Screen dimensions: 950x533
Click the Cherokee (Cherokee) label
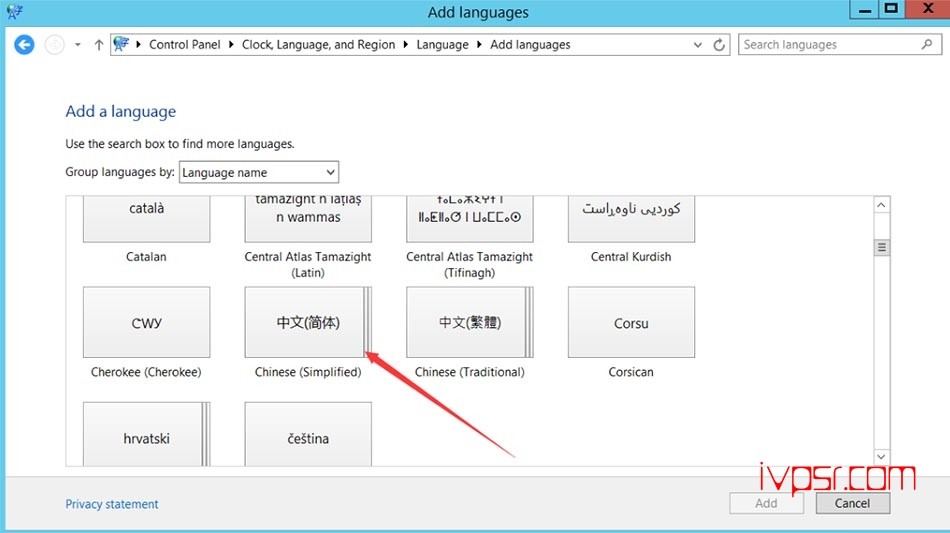(146, 372)
